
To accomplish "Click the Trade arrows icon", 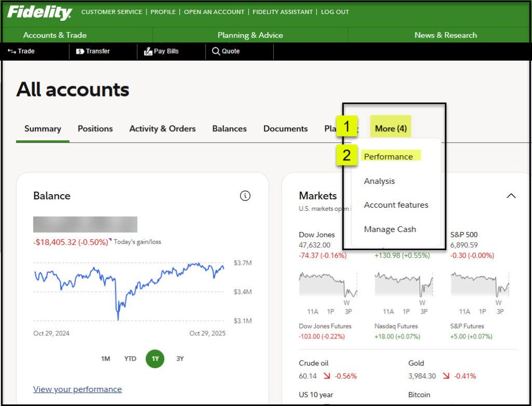I will pos(11,51).
